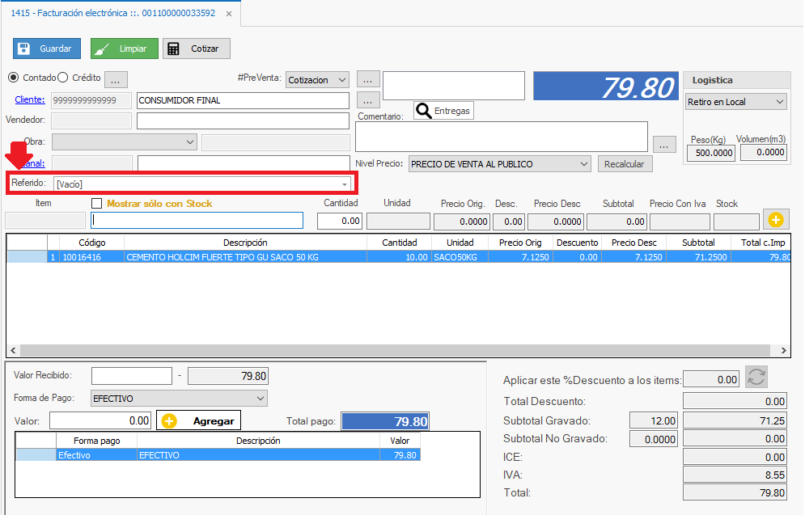Enable Mostrar sólo con Stock checkbox

(97, 204)
